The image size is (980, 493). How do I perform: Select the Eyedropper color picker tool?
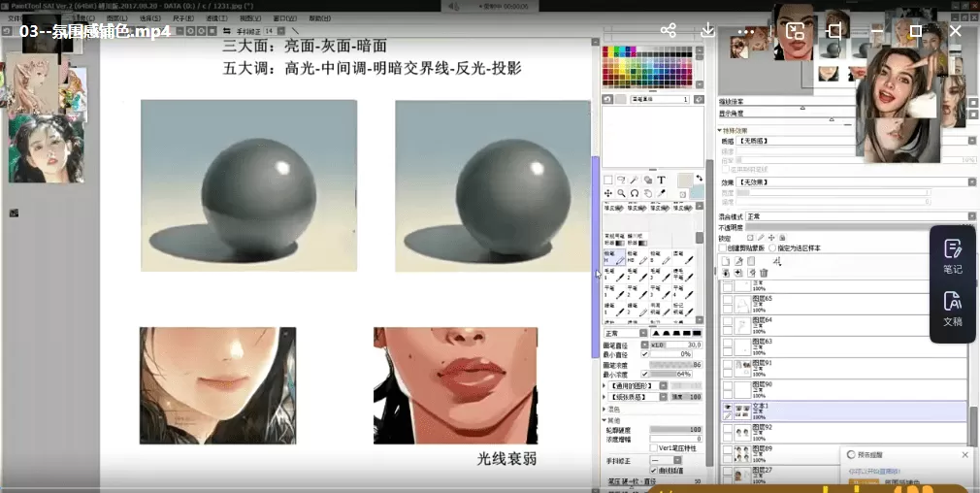[661, 193]
